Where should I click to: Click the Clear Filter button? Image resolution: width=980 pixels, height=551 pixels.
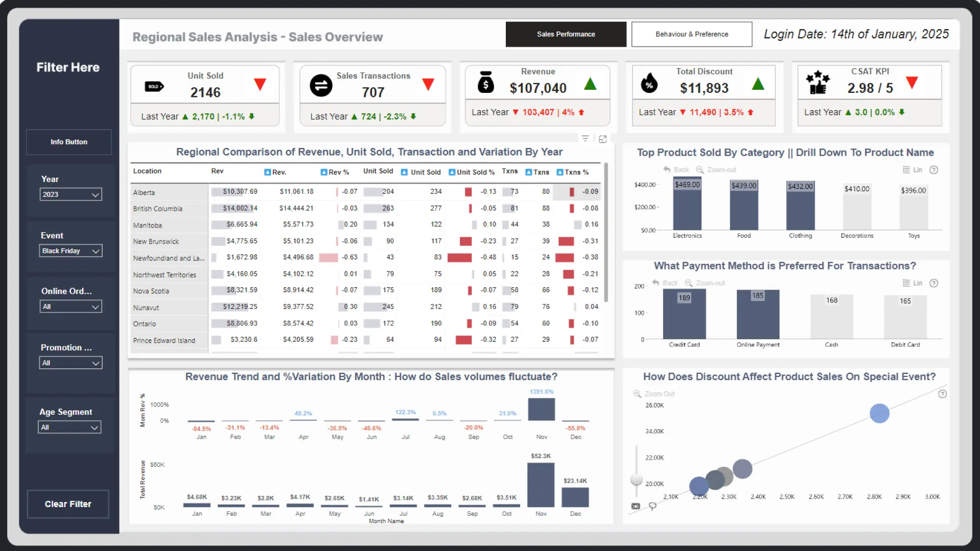68,504
